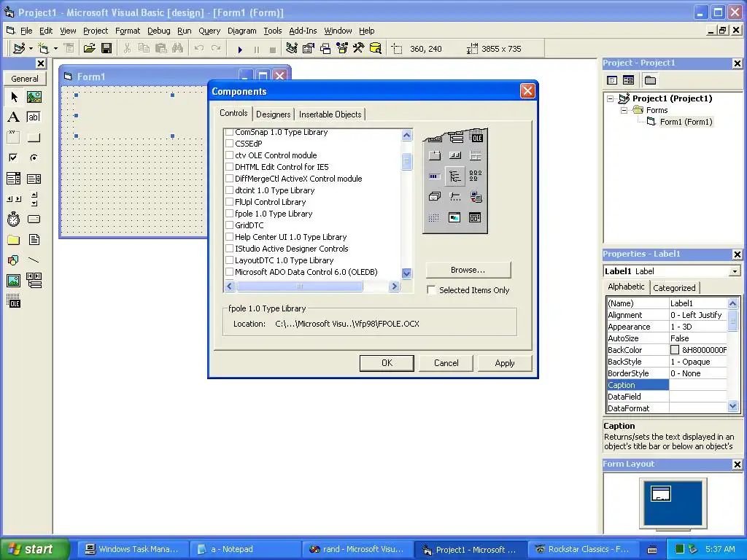Select the Label control tool
This screenshot has height=560, width=747.
point(13,117)
